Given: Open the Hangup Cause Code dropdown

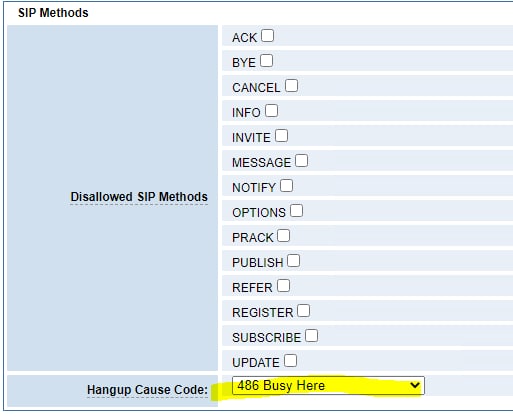Looking at the screenshot, I should (x=328, y=386).
